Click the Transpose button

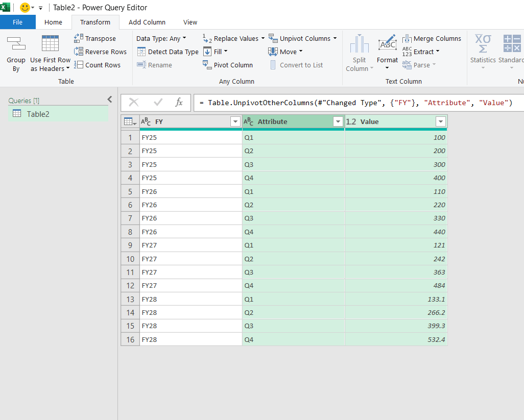(x=95, y=38)
